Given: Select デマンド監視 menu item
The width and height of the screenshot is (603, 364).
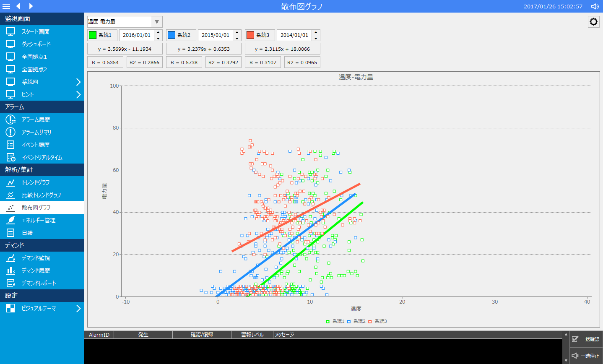Looking at the screenshot, I should coord(42,258).
